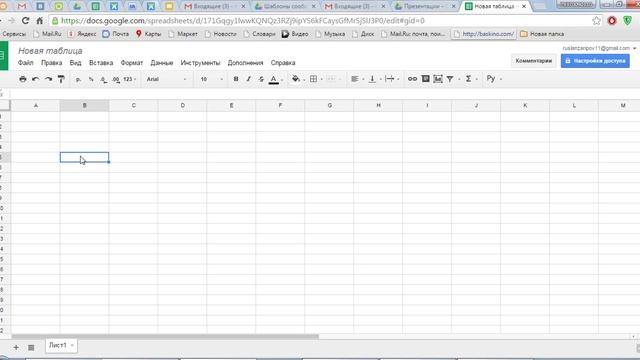Screen dimensions: 640x360
Task: Switch to the Шаблоны browser tab
Action: click(x=285, y=6)
